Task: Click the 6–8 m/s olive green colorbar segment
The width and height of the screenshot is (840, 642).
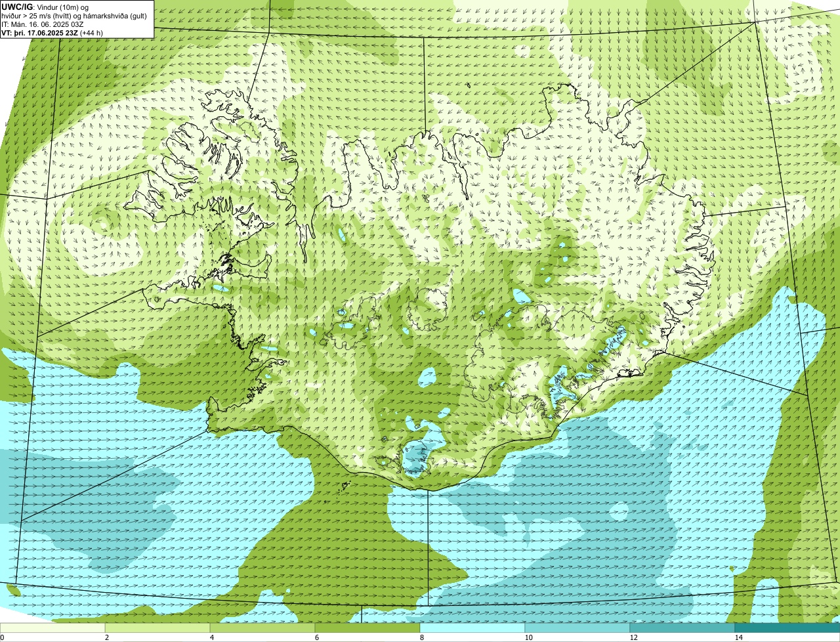Action: click(367, 628)
